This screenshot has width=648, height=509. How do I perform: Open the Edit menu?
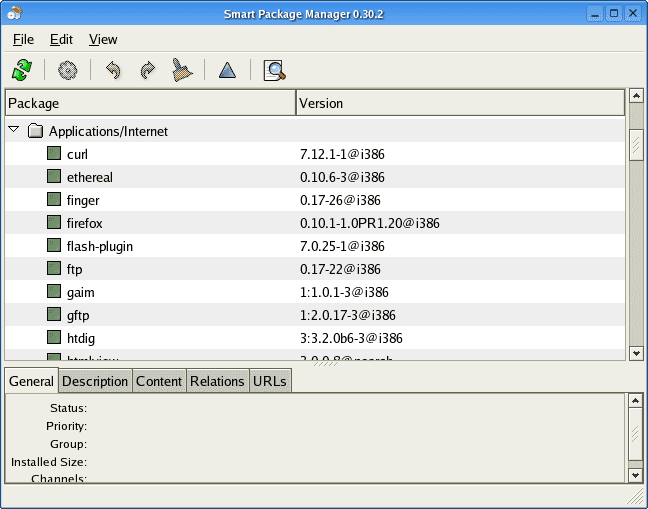(x=61, y=39)
